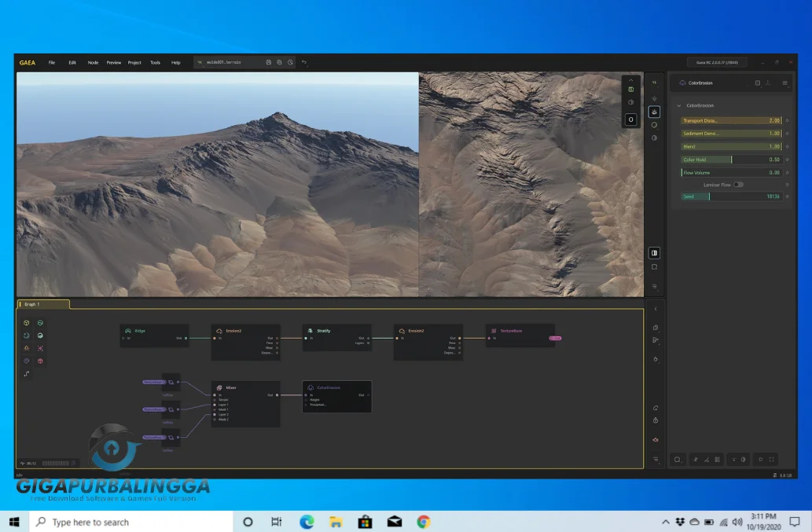
Task: Open the Edit menu
Action: 72,63
